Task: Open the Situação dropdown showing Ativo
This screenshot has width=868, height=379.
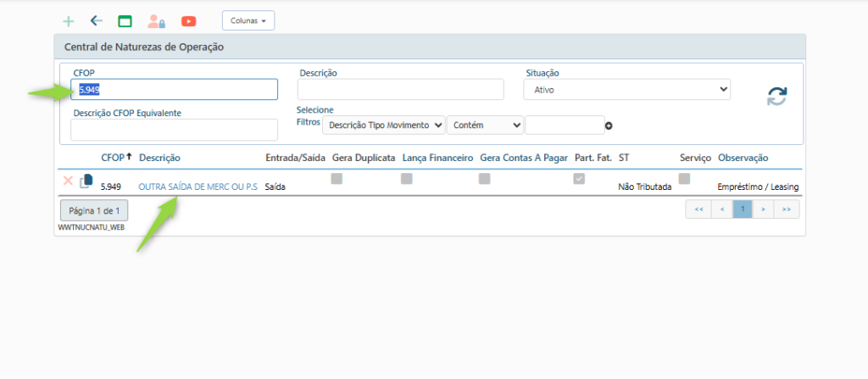Action: [x=626, y=89]
